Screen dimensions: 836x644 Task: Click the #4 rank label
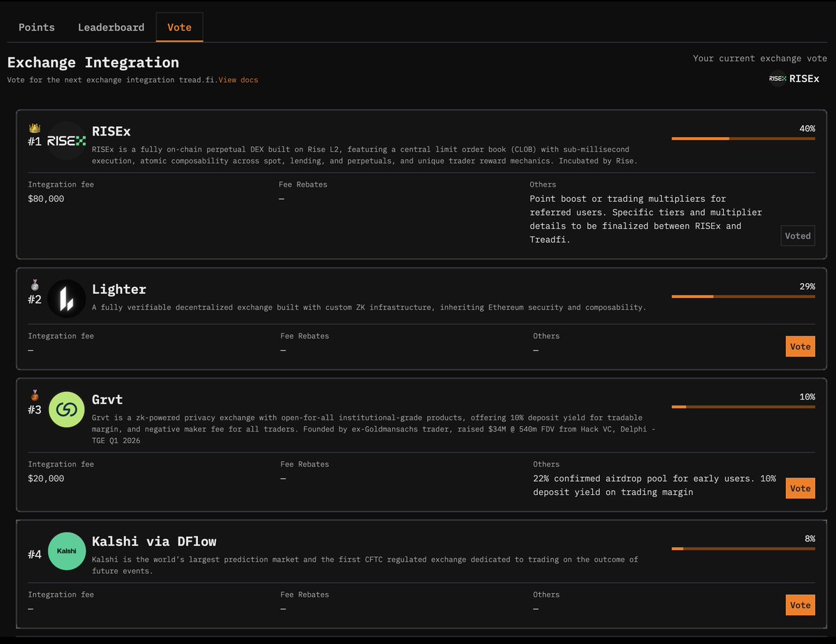35,554
